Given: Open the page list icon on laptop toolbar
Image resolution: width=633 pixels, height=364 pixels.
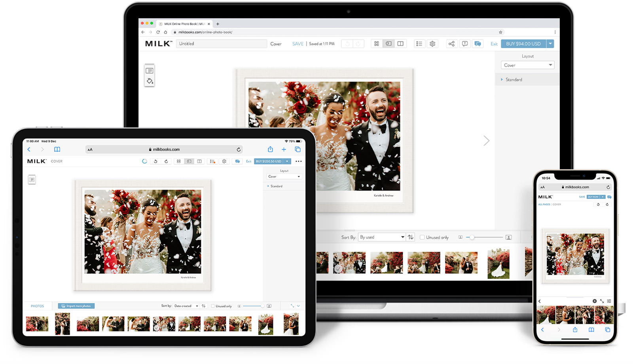Looking at the screenshot, I should [419, 44].
